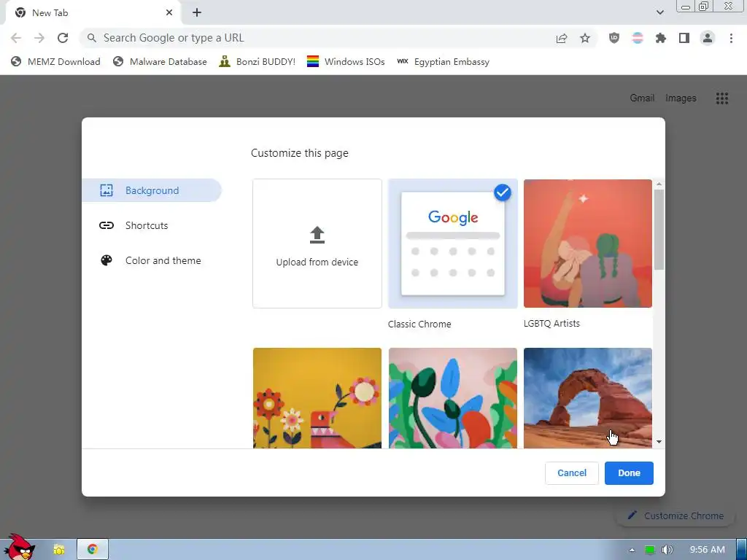Image resolution: width=747 pixels, height=560 pixels.
Task: Reload the current page
Action: pyautogui.click(x=63, y=38)
